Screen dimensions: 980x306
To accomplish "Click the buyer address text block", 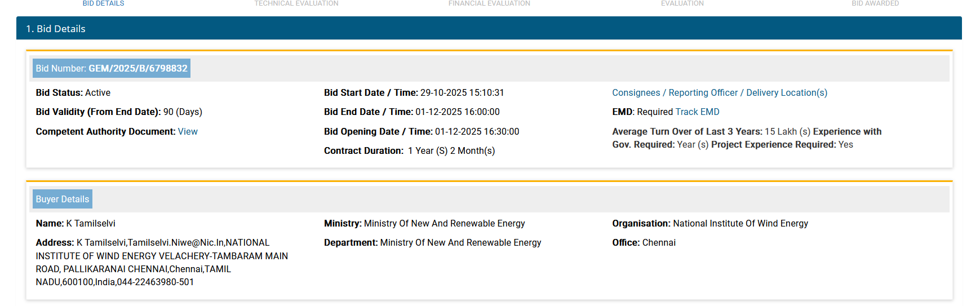I will (x=162, y=263).
